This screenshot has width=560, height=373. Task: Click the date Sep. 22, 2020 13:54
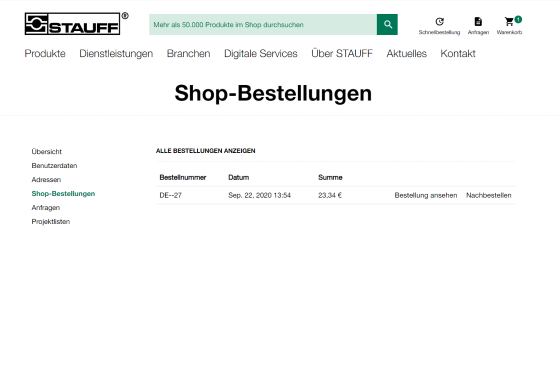coord(259,195)
